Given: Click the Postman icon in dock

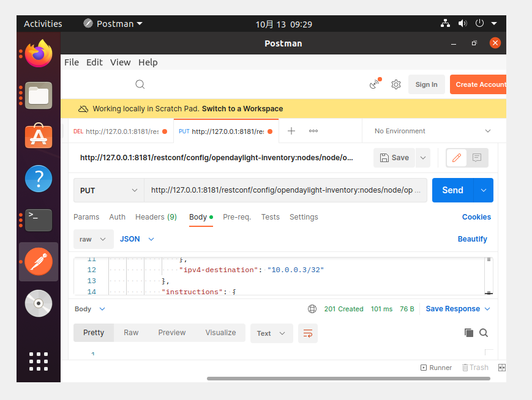Looking at the screenshot, I should 39,262.
